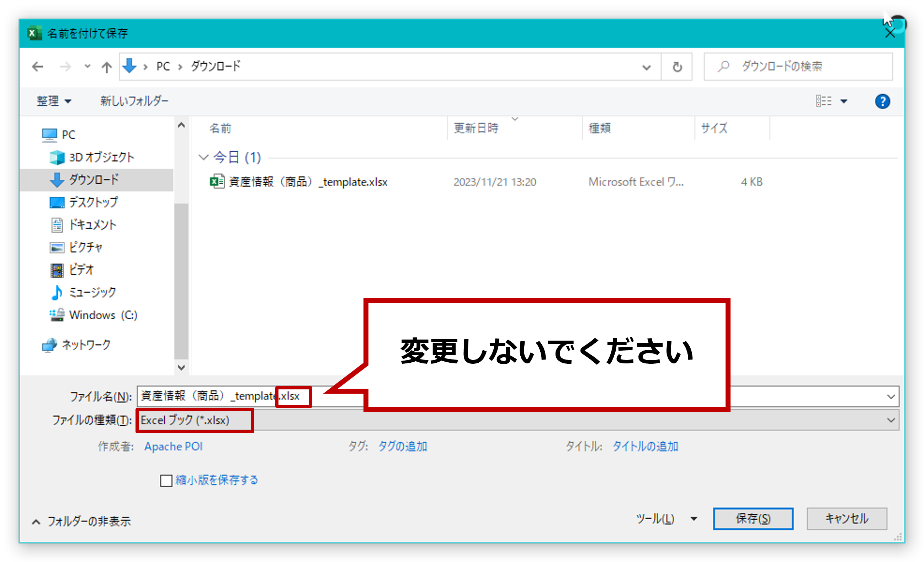Select the 3D オブジェクト folder icon
924x562 pixels.
(57, 157)
